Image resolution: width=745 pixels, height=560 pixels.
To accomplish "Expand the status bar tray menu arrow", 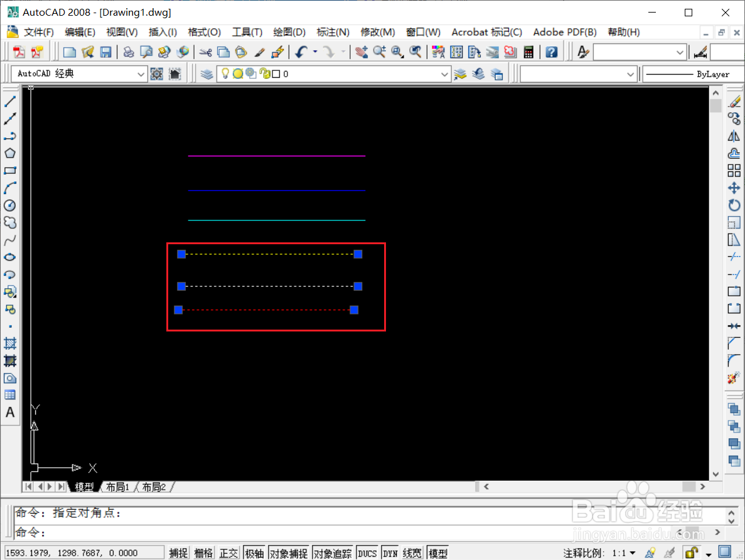I will pyautogui.click(x=709, y=554).
